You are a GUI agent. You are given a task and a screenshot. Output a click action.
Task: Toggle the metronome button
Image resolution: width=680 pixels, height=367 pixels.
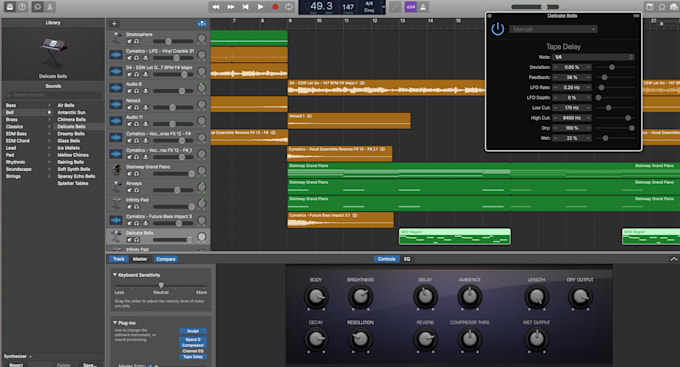click(x=423, y=7)
